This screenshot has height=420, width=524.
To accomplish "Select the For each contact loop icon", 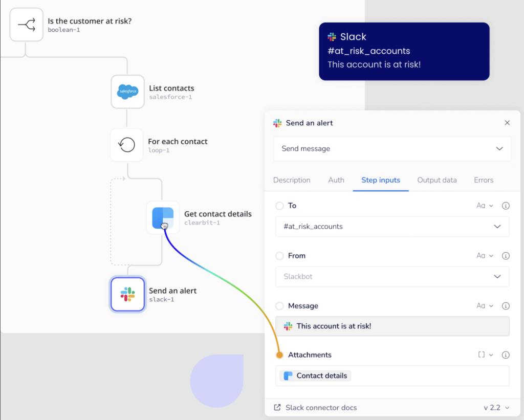I will click(127, 145).
